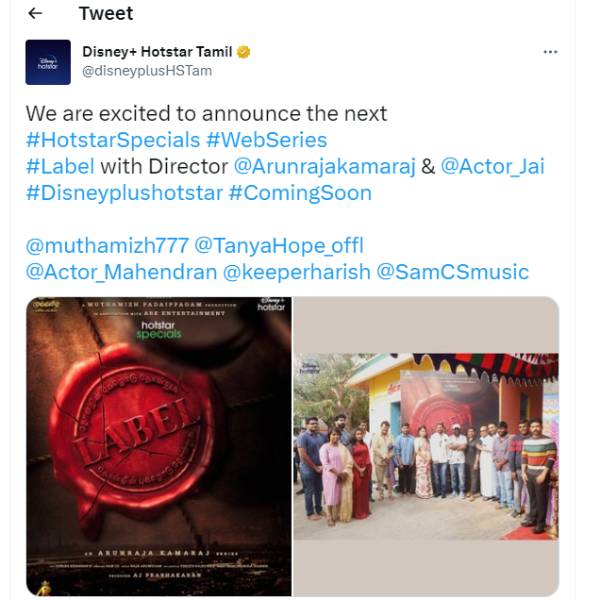Open Disney+ Hotstar Tamil profile name
The height and width of the screenshot is (600, 600).
[x=157, y=52]
